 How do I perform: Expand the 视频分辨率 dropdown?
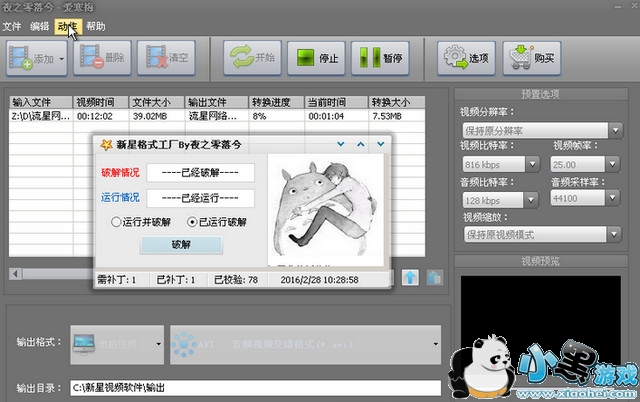[x=616, y=131]
